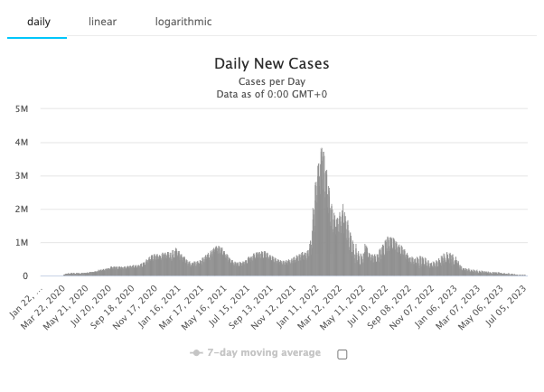
Task: Switch to the daily tab
Action: [x=36, y=21]
